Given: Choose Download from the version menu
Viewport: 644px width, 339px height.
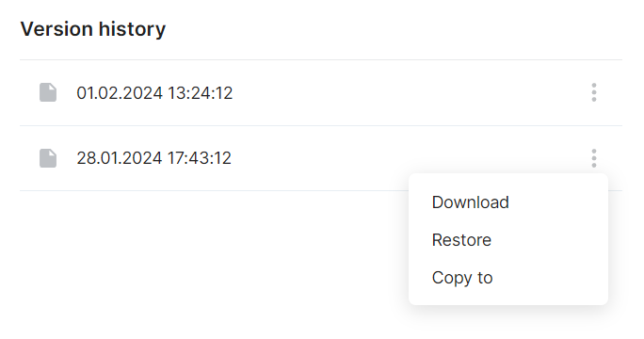Looking at the screenshot, I should [x=470, y=202].
